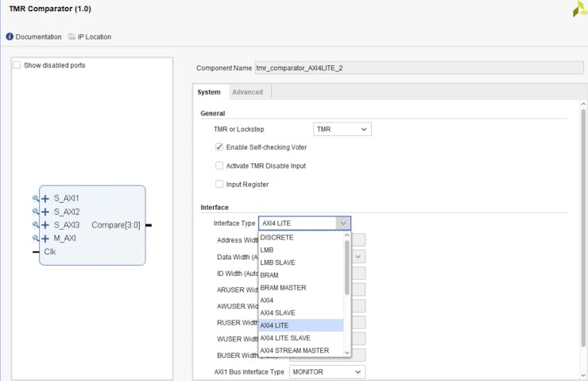Click the IP Location folder icon

pyautogui.click(x=72, y=37)
